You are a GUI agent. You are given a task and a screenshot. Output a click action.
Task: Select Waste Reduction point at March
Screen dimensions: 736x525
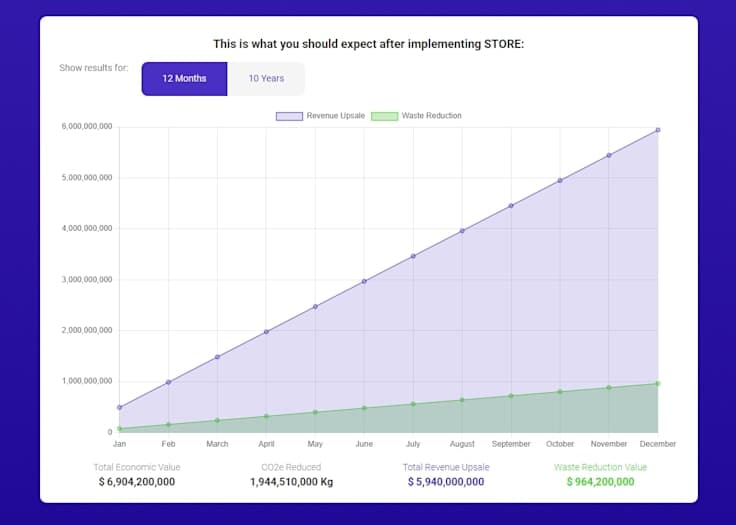click(217, 420)
